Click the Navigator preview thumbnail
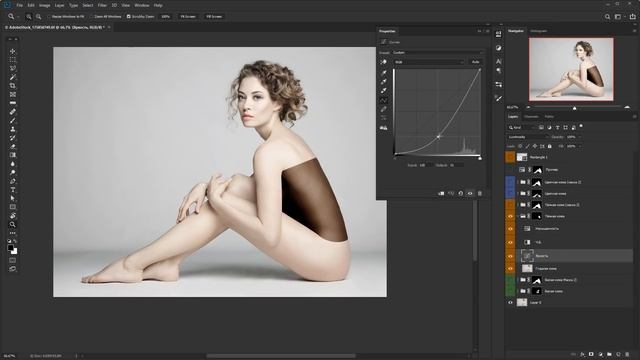Screen dimensions: 640x360 571,69
